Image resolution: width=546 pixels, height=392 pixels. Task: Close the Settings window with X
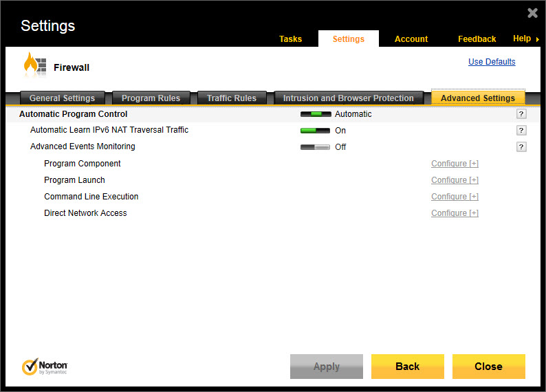pyautogui.click(x=532, y=13)
